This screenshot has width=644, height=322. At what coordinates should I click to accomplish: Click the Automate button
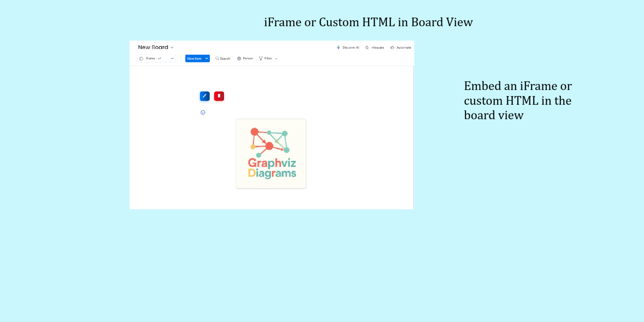401,48
